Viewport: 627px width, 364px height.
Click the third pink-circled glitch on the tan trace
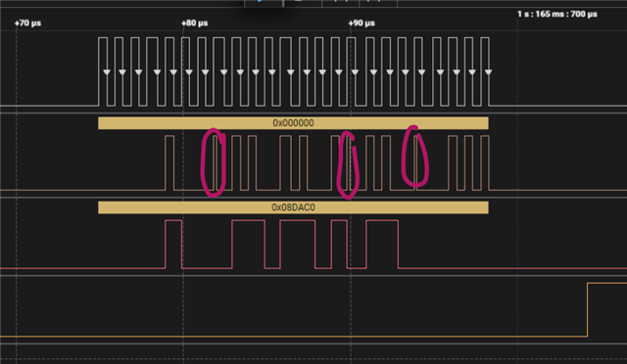click(415, 157)
